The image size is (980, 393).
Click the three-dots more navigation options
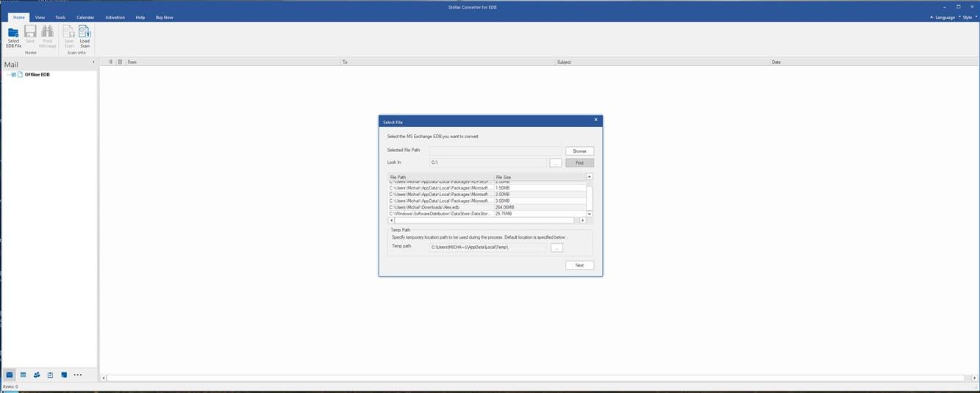pyautogui.click(x=78, y=375)
